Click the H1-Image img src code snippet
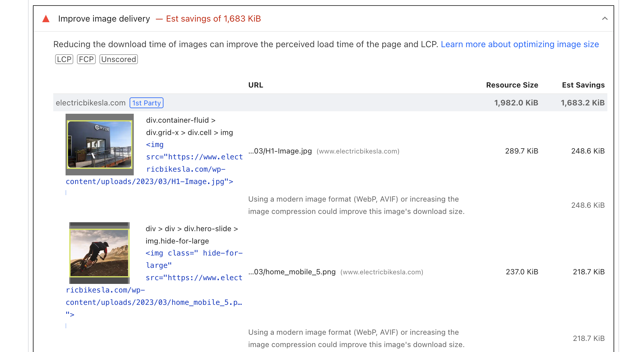 194,157
